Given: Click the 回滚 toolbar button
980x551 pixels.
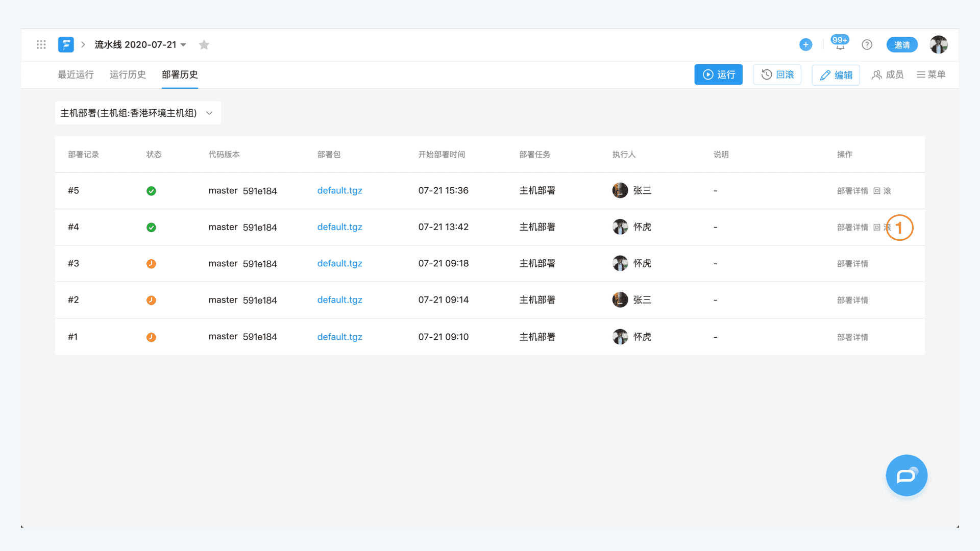Looking at the screenshot, I should (777, 75).
